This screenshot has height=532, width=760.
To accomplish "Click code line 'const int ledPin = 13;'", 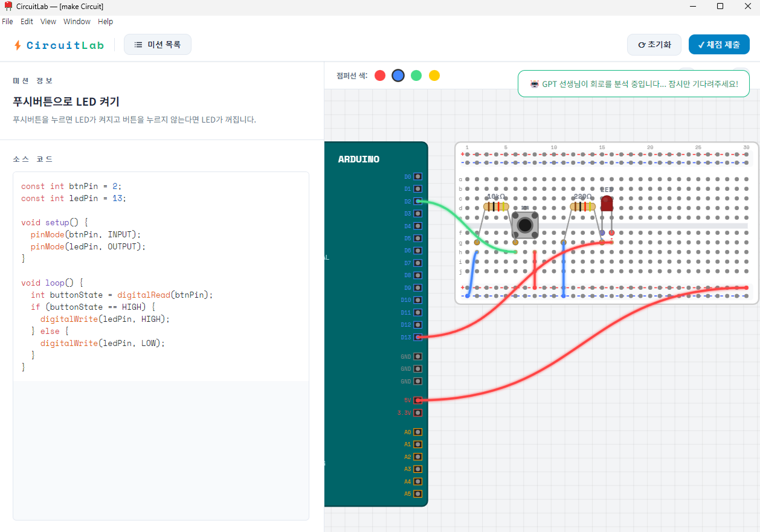I will pyautogui.click(x=74, y=198).
